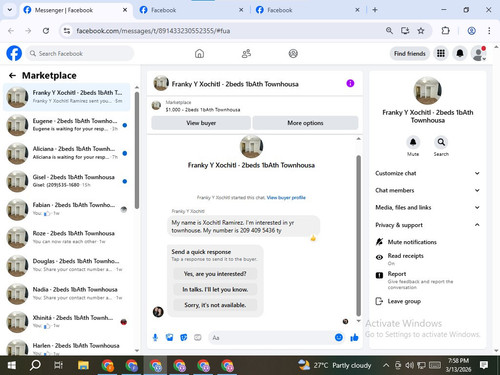Mute chat using bell icon in panel
Screen dimensions: 500x375
point(413,142)
